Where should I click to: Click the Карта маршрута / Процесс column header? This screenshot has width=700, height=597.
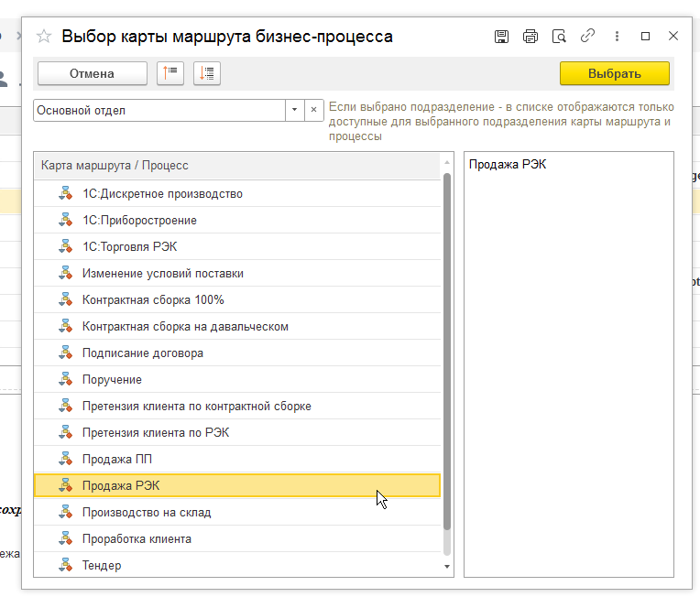point(115,166)
